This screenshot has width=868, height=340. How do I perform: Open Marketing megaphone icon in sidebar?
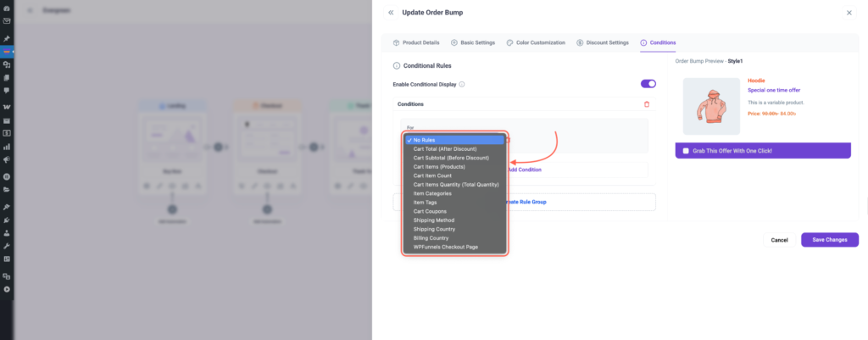point(7,160)
